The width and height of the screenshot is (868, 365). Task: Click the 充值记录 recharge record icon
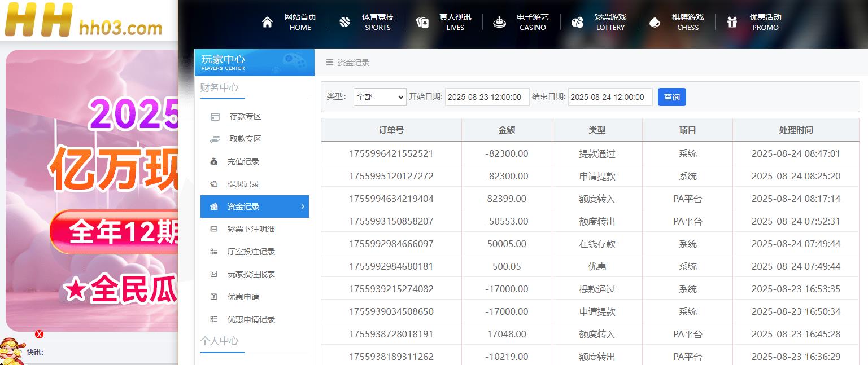pos(215,161)
